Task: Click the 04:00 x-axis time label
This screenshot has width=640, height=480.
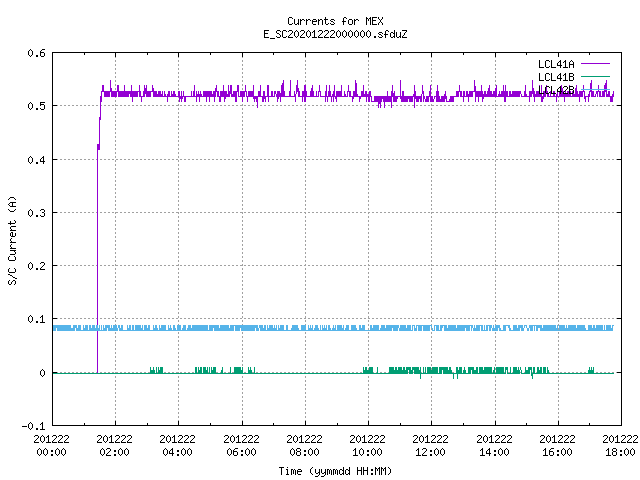Action: pos(178,452)
